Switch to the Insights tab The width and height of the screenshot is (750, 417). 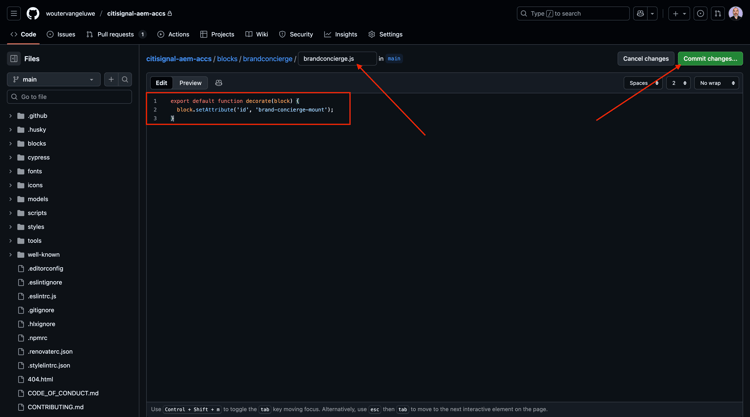click(x=341, y=34)
